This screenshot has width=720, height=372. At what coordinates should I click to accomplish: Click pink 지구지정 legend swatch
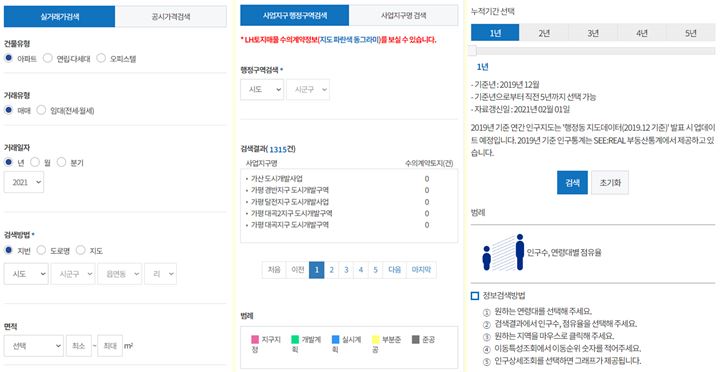255,340
